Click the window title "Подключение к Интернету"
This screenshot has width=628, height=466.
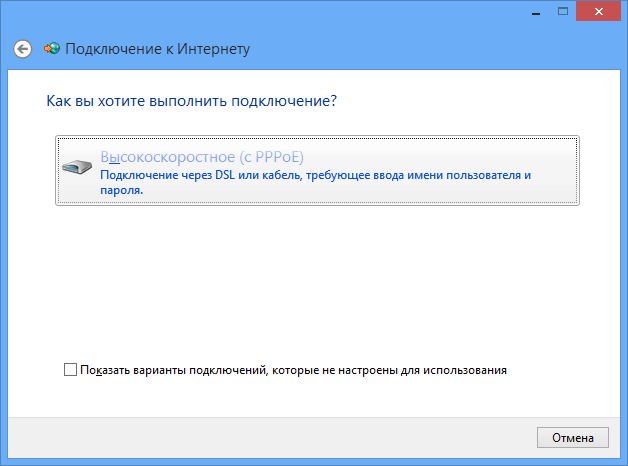157,49
